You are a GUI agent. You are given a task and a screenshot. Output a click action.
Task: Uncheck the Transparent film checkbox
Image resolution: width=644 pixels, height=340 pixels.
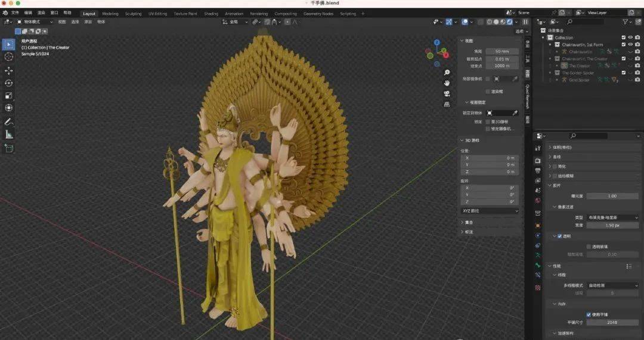559,236
